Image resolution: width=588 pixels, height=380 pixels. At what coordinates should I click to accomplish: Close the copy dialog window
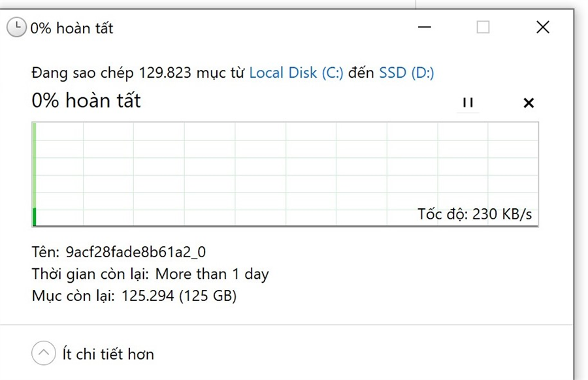click(x=542, y=27)
